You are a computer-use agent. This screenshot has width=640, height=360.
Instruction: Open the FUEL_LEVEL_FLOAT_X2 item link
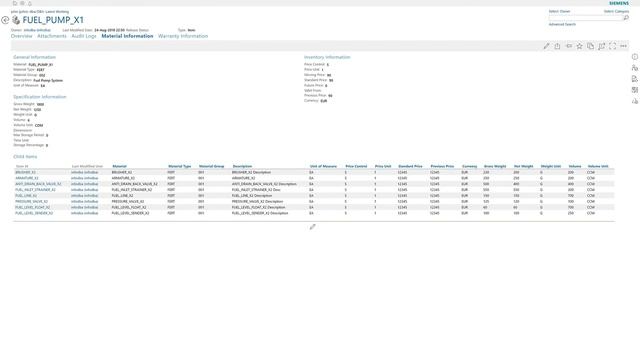point(33,207)
